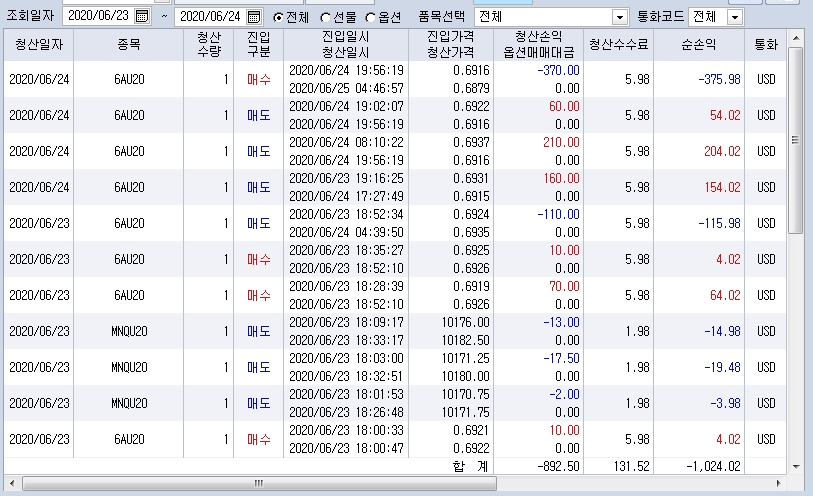813x496 pixels.
Task: Click liquidation P&L value -2.00
Action: (x=564, y=394)
